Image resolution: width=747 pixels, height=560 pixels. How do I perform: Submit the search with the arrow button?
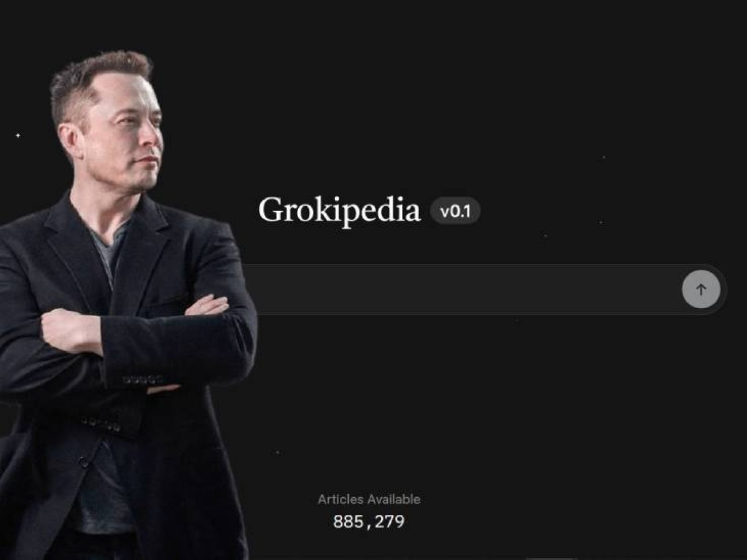(x=701, y=289)
